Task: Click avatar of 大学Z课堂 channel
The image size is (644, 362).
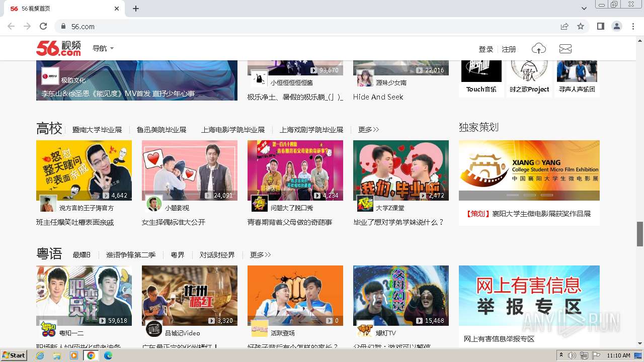Action: (365, 204)
